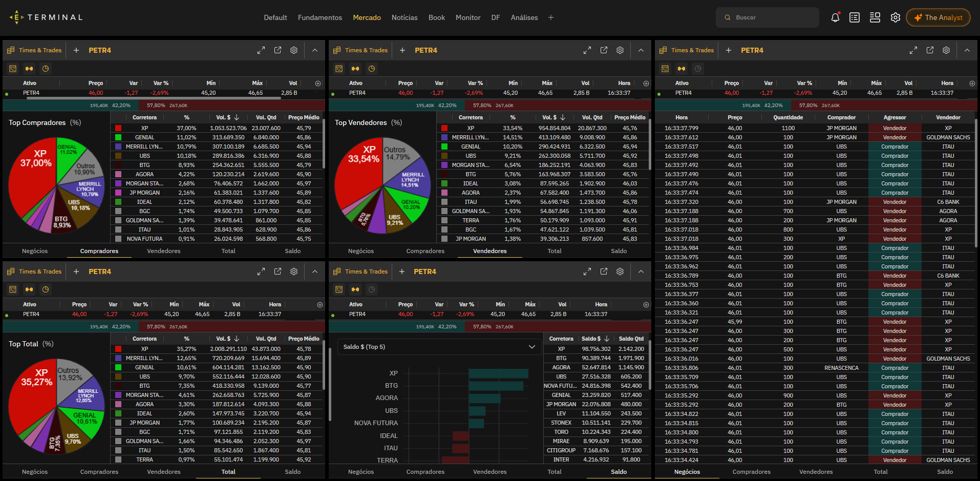Click XP red color square in Top Compradores table
Viewport: 980px width, 481px height.
118,128
